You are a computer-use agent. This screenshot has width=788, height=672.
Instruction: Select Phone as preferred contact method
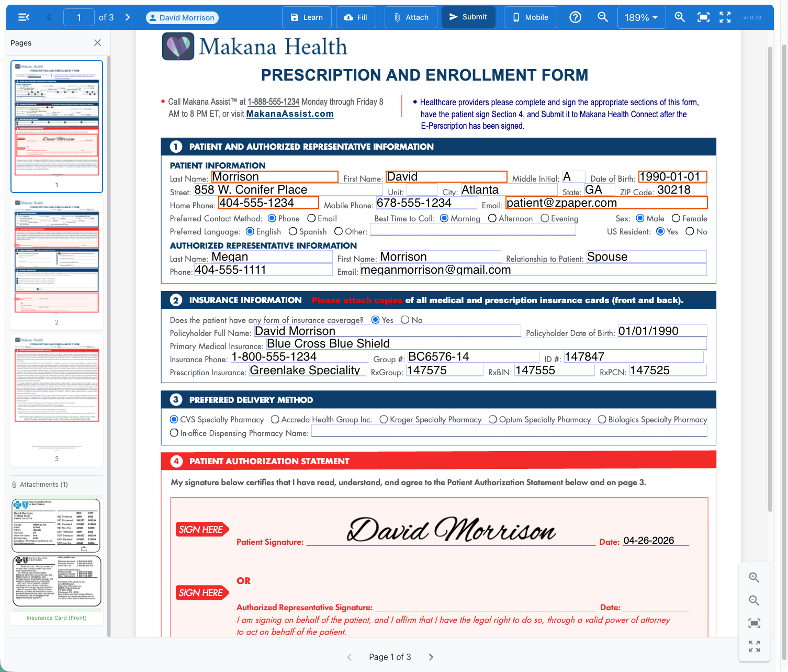click(x=272, y=218)
